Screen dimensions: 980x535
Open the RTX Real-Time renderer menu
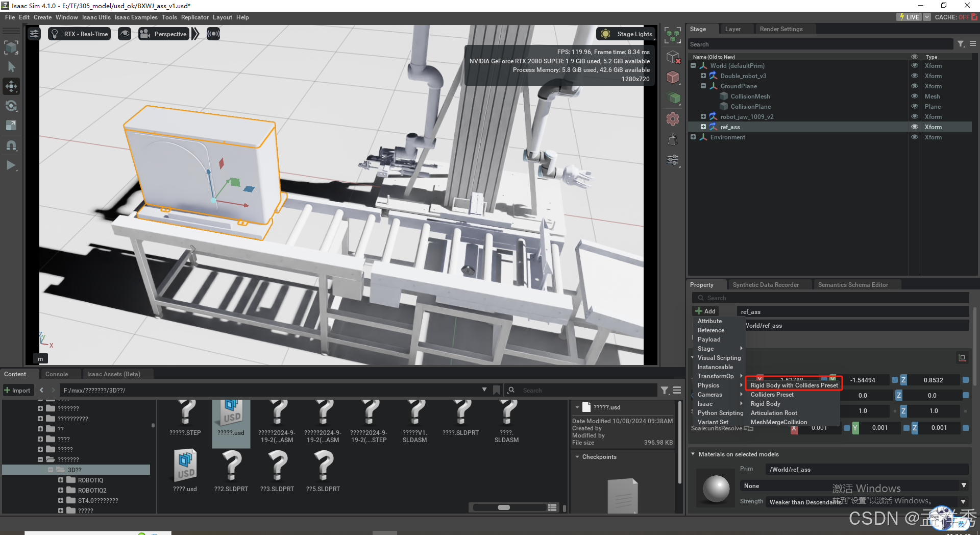(x=80, y=34)
